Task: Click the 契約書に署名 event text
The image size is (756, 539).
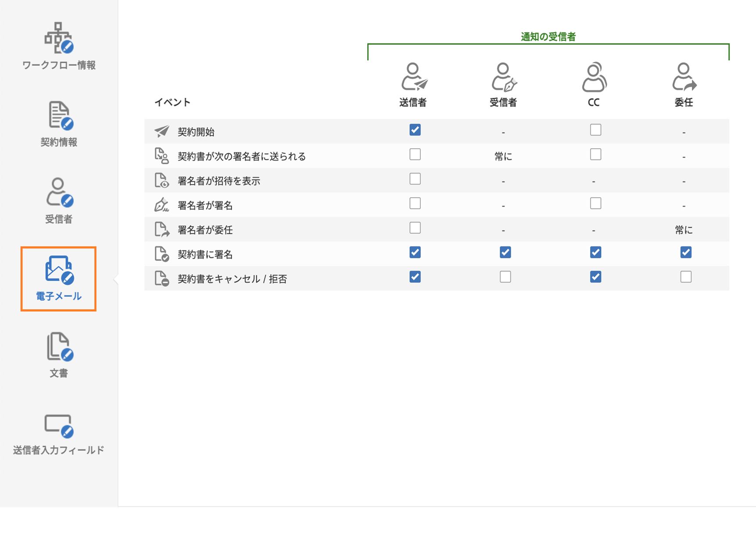Action: pyautogui.click(x=205, y=254)
